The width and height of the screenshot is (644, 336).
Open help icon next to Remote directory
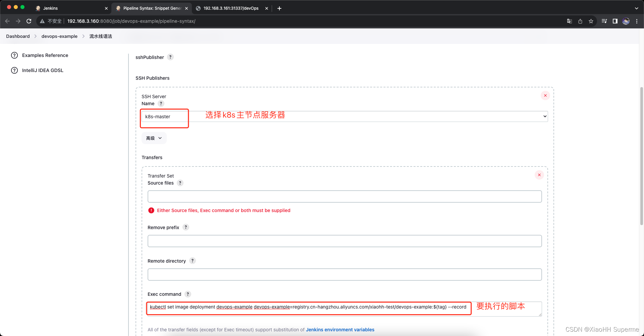pos(193,261)
